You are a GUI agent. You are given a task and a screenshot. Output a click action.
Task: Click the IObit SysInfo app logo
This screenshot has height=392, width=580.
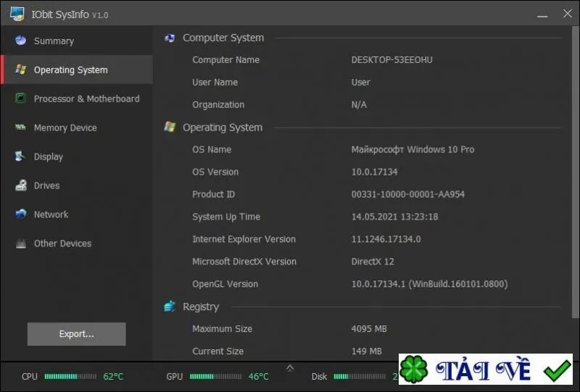click(x=17, y=14)
